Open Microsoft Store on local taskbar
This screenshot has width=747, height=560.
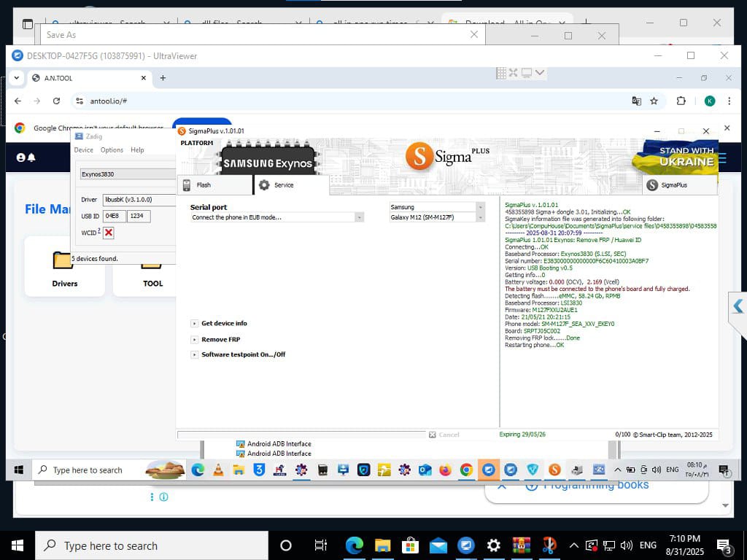410,545
